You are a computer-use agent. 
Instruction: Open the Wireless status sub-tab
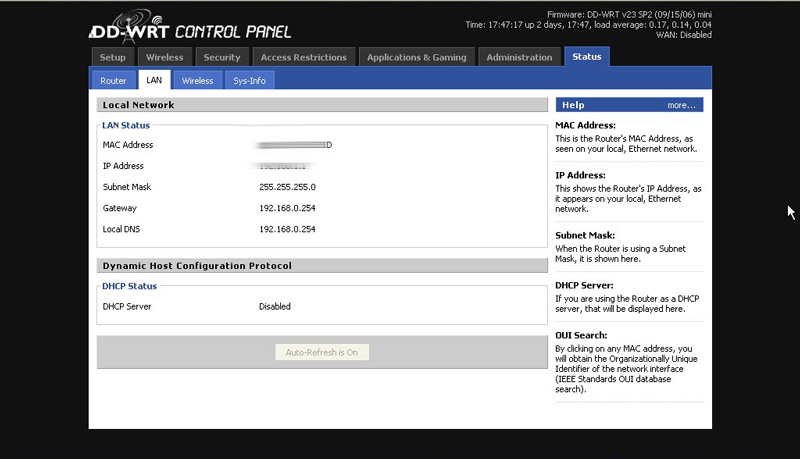coord(197,81)
